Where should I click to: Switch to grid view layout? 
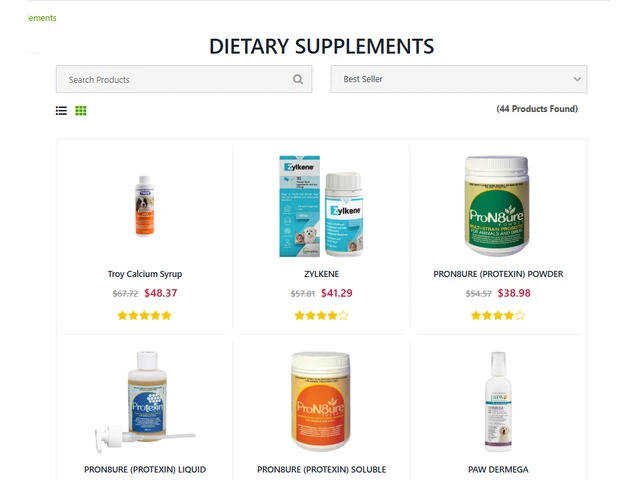[x=81, y=111]
